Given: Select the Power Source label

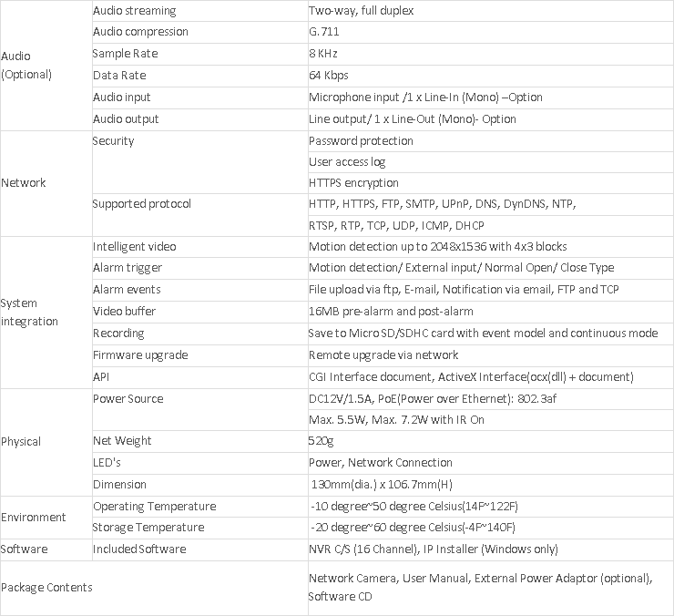Looking at the screenshot, I should point(128,399).
